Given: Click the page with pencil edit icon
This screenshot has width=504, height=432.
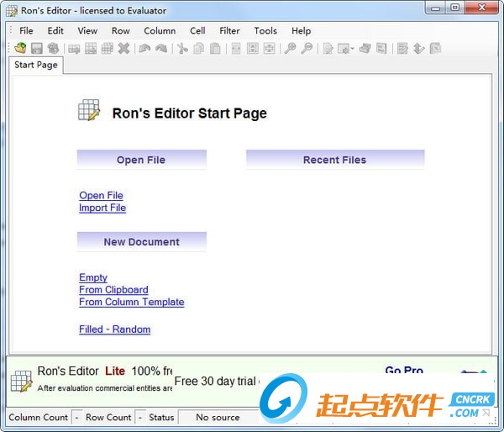Looking at the screenshot, I should coord(328,49).
